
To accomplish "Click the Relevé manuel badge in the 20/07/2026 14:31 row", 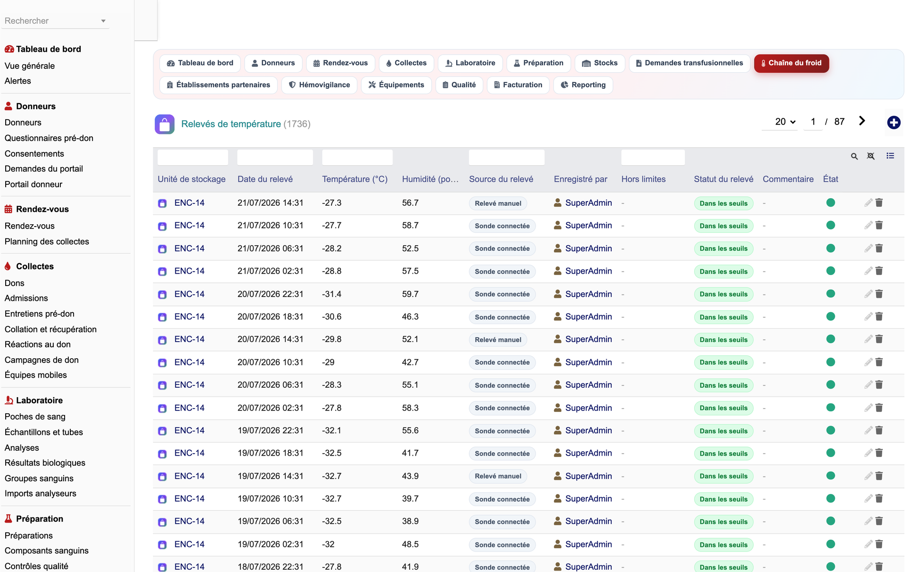I will (498, 340).
